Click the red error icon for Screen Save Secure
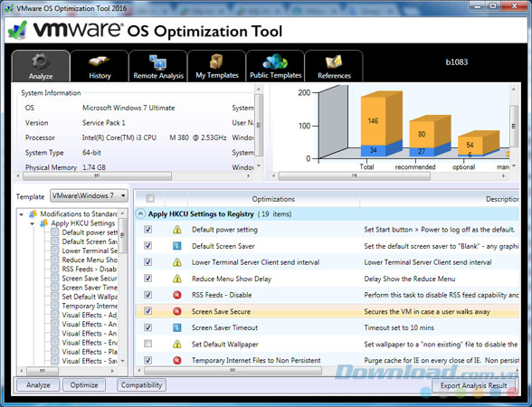532x407 pixels. [x=177, y=311]
